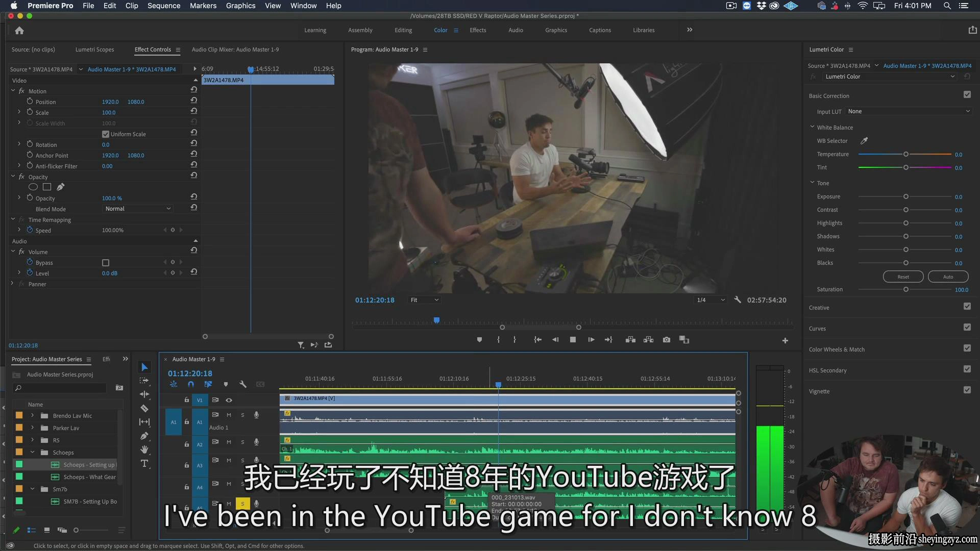Viewport: 980px width, 551px height.
Task: Select the Selection tool arrow
Action: (144, 367)
